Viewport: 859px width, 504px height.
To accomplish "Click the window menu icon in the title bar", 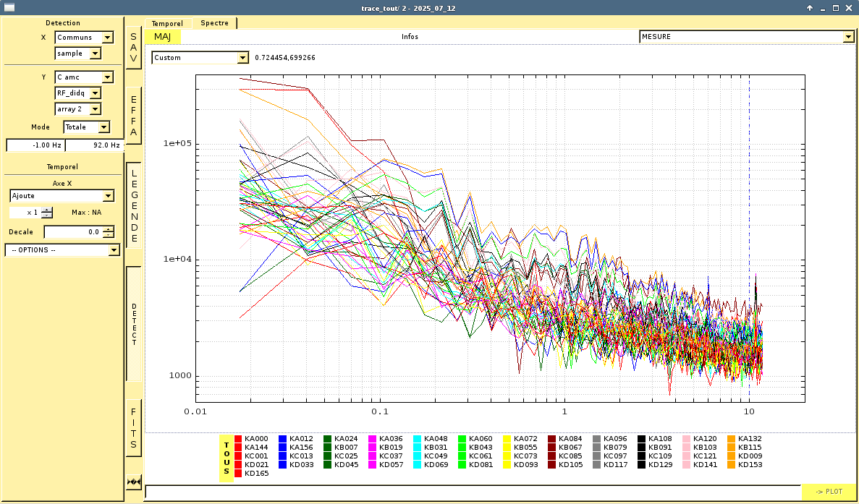I will 9,8.
